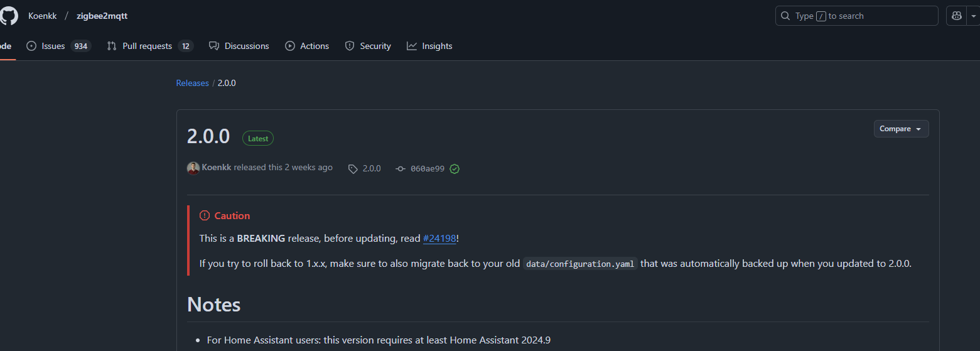This screenshot has height=351, width=980.
Task: Go to Koenkk owner profile link
Action: coord(43,16)
